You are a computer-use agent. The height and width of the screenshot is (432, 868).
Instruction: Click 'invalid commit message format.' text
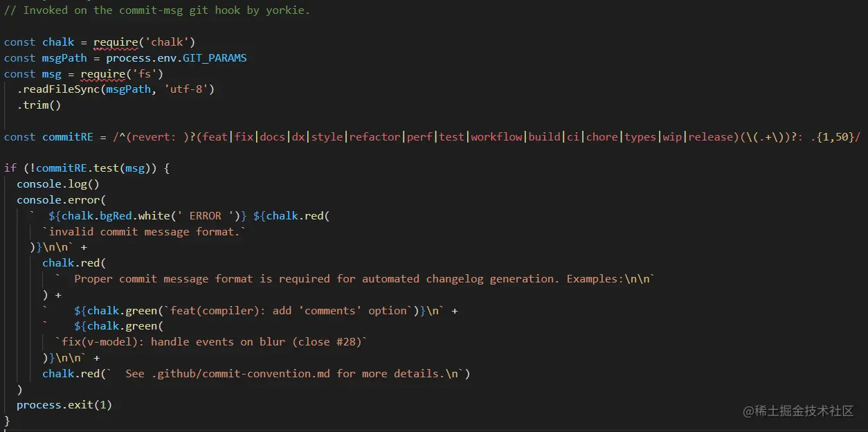[144, 232]
